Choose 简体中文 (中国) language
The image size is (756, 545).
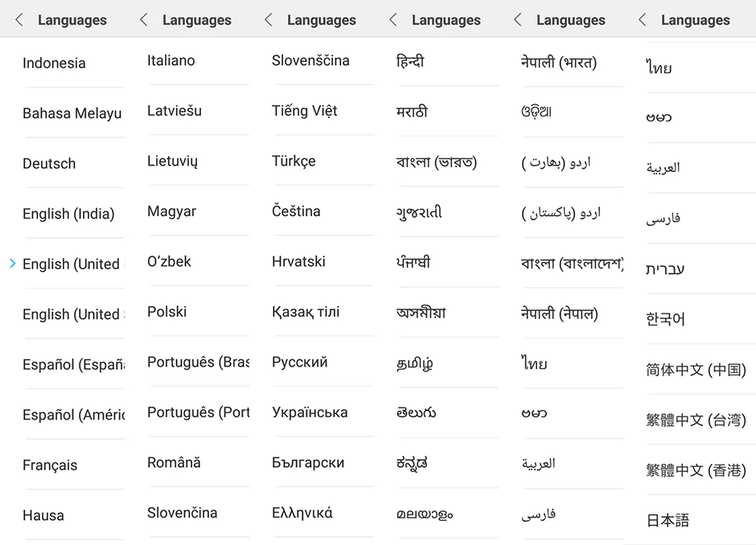696,370
